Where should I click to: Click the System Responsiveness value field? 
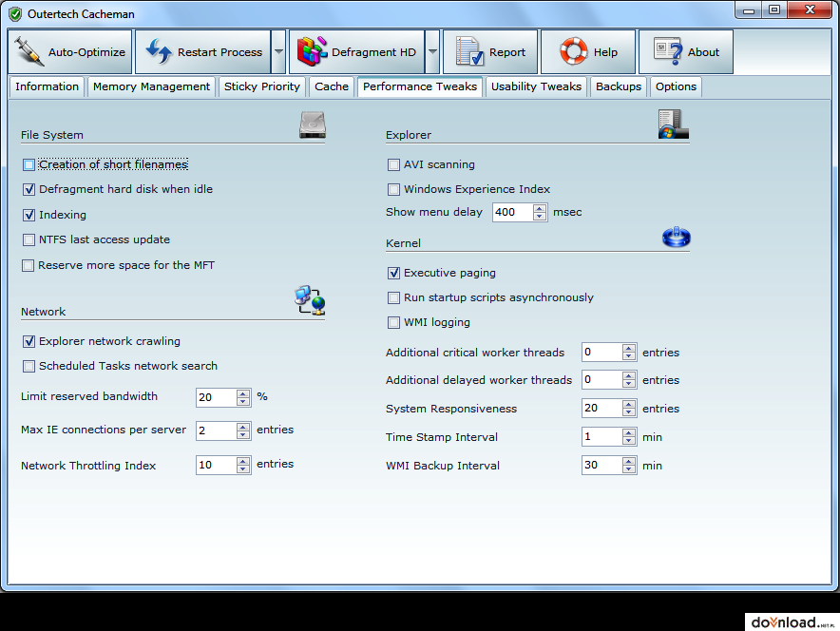click(602, 409)
